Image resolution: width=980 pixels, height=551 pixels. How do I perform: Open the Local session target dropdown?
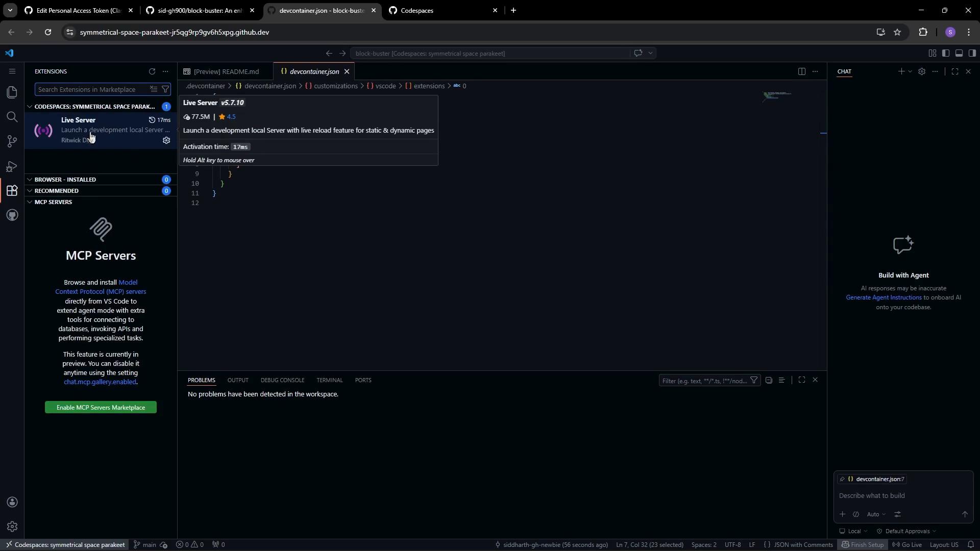point(853,531)
